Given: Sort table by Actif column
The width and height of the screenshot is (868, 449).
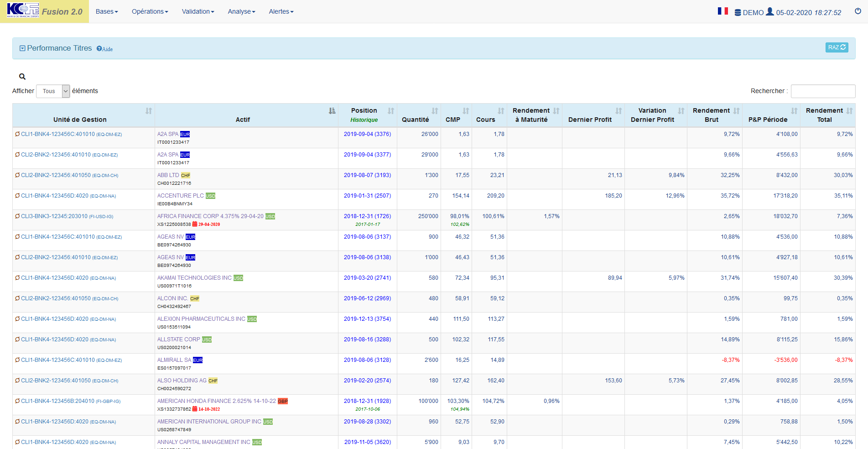Looking at the screenshot, I should 332,111.
